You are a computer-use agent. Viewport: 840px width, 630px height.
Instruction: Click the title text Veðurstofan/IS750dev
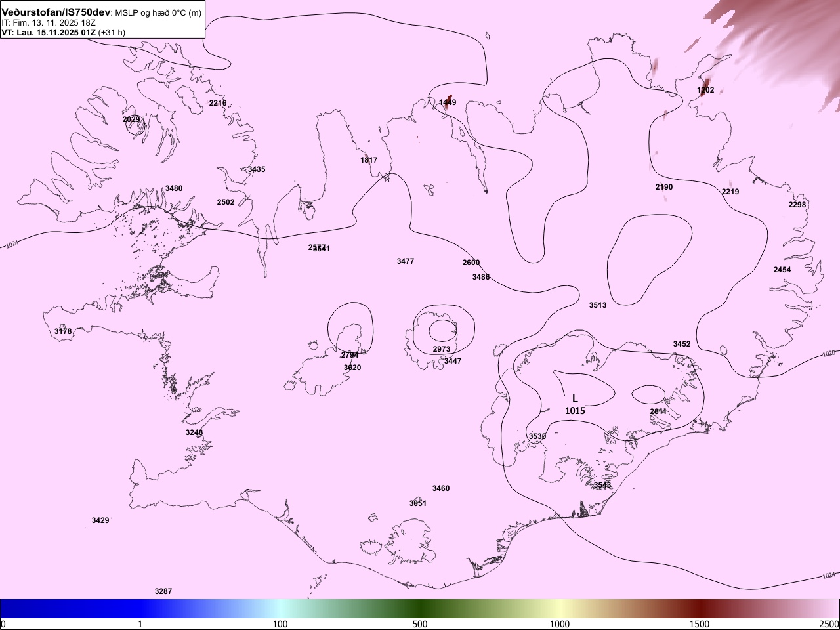[56, 12]
